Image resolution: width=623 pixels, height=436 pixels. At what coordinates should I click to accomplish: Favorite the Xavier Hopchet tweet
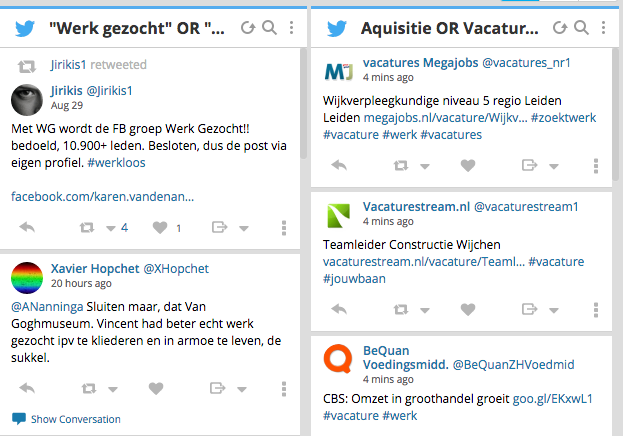pyautogui.click(x=156, y=388)
